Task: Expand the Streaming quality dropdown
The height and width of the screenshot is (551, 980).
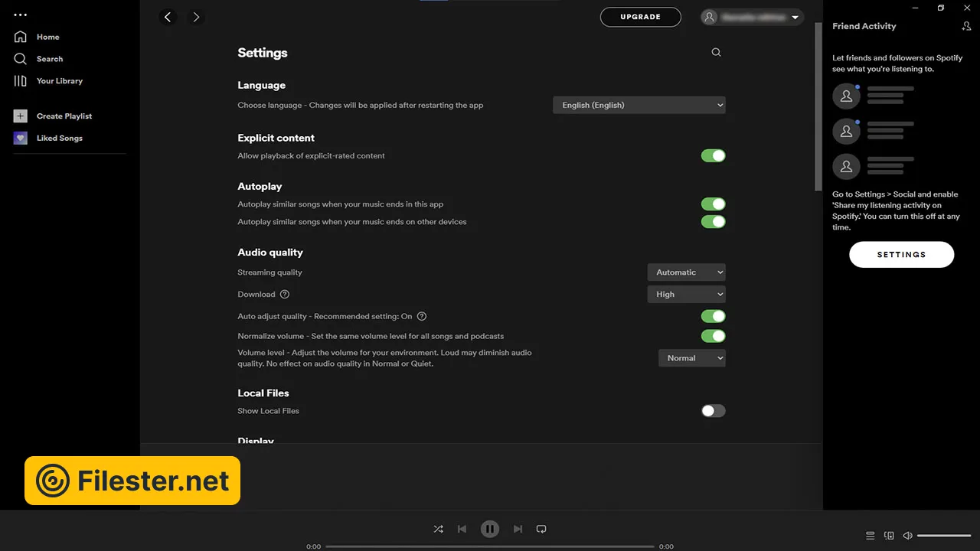Action: pos(686,272)
